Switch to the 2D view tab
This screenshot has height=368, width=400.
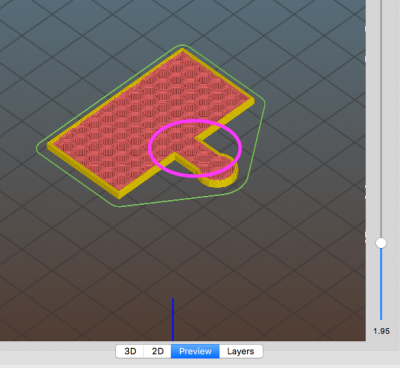coord(158,351)
